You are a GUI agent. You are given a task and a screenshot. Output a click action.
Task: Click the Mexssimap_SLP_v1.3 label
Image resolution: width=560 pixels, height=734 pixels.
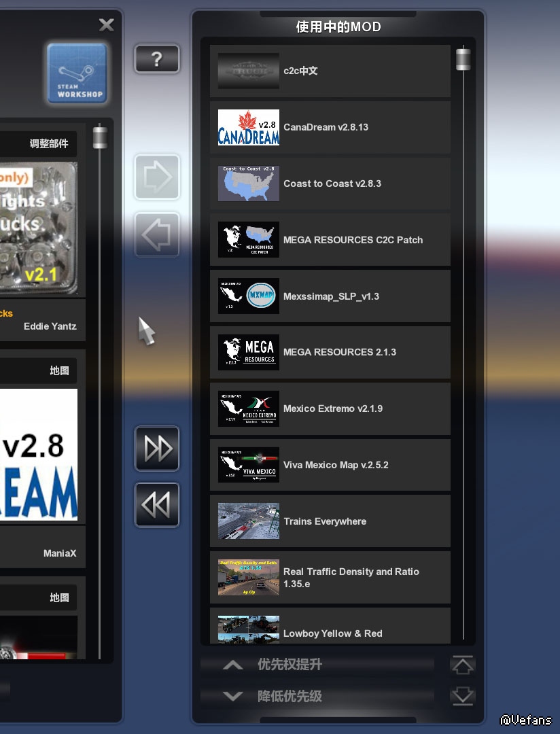point(331,296)
